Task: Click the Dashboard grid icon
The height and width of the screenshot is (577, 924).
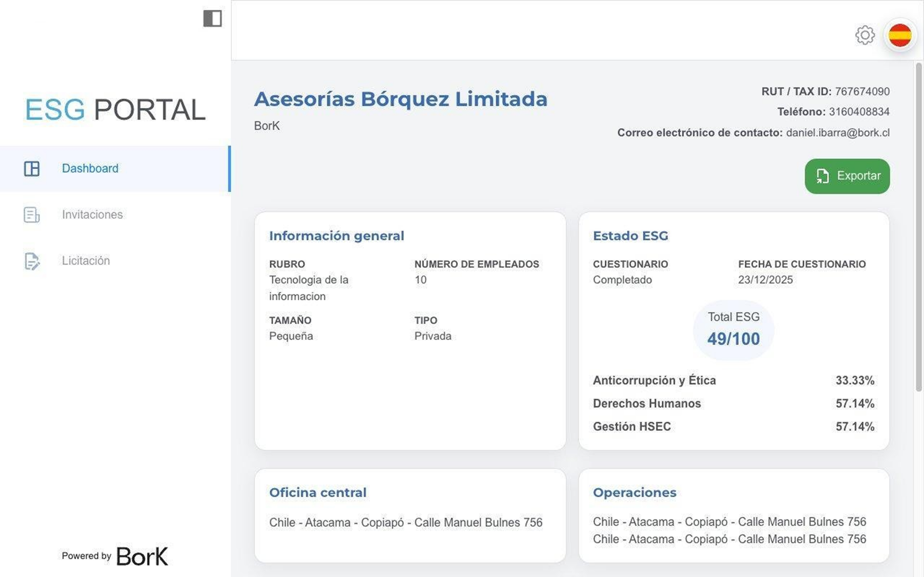Action: coord(32,169)
